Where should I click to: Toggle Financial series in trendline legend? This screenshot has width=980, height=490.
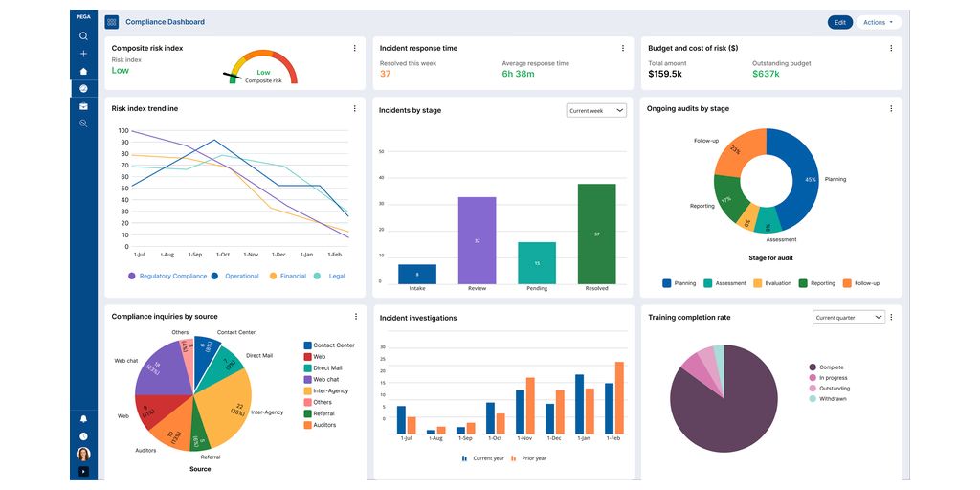[x=288, y=276]
